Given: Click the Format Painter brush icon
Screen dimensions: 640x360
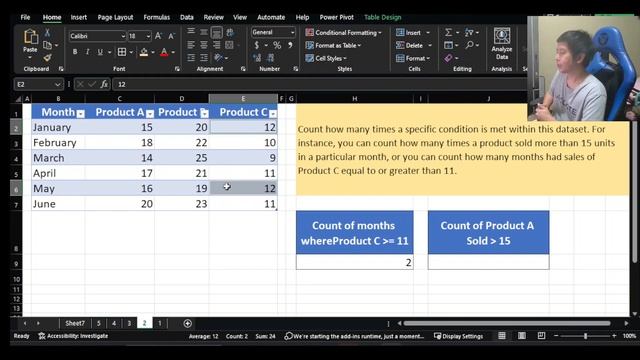Looking at the screenshot, I should click(x=47, y=58).
